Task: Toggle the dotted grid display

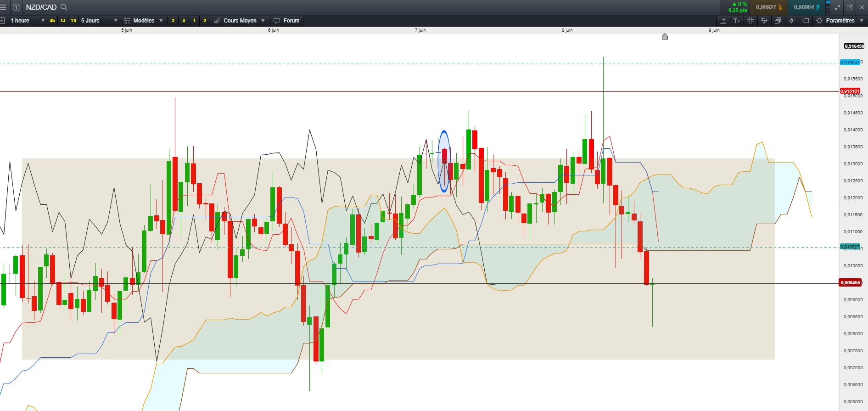Action: click(x=750, y=21)
